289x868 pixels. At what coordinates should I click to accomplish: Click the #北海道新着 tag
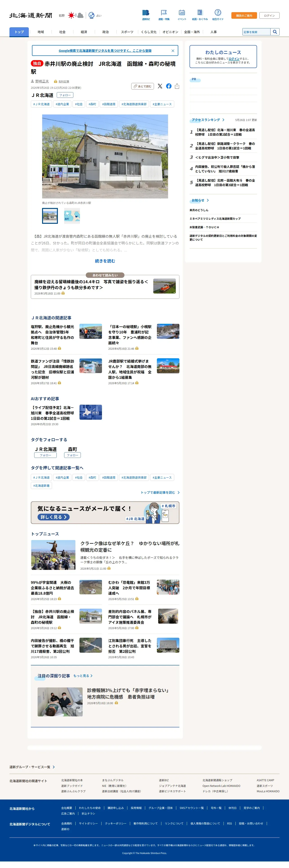tap(41, 486)
